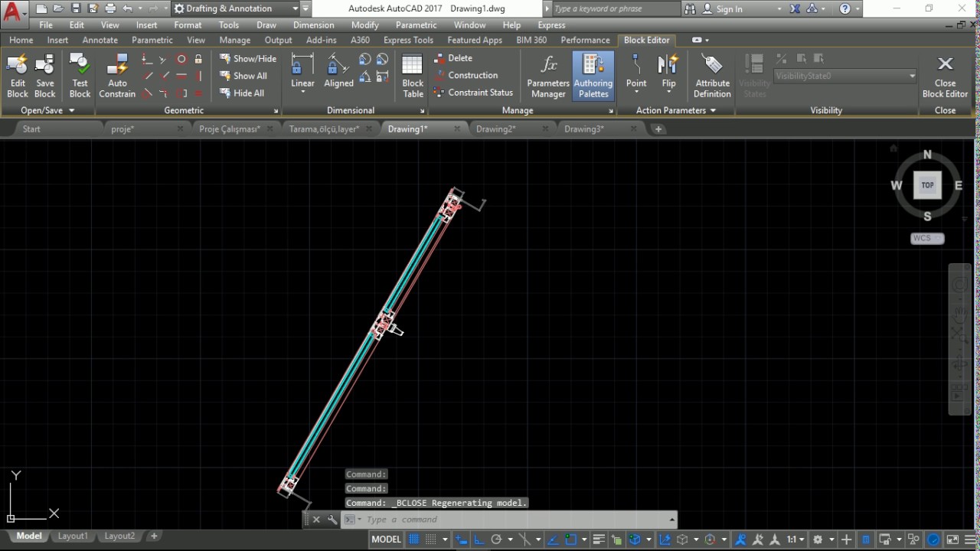Viewport: 980px width, 551px height.
Task: Click the Save Block icon
Action: point(45,76)
